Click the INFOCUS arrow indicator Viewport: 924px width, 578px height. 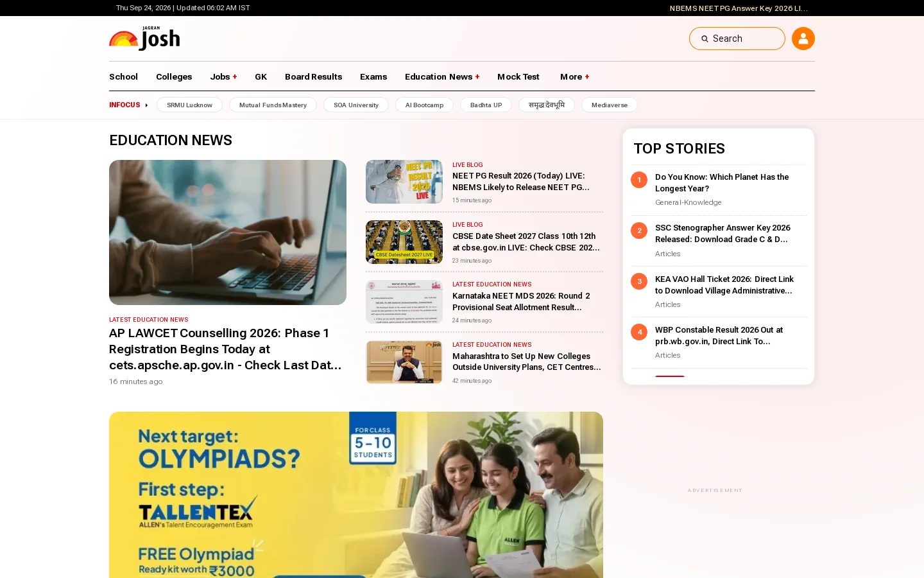point(146,105)
